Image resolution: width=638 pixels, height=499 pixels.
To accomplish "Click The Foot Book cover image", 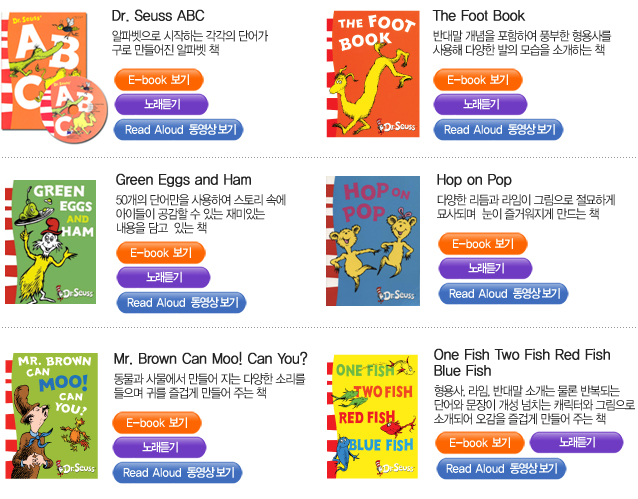I will click(x=373, y=74).
